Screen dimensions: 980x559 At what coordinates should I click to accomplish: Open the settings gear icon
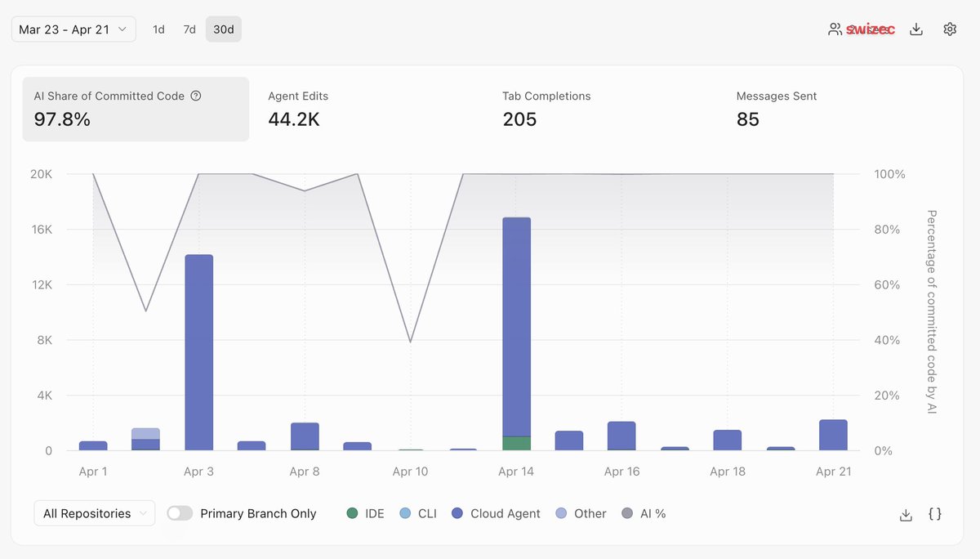tap(950, 29)
